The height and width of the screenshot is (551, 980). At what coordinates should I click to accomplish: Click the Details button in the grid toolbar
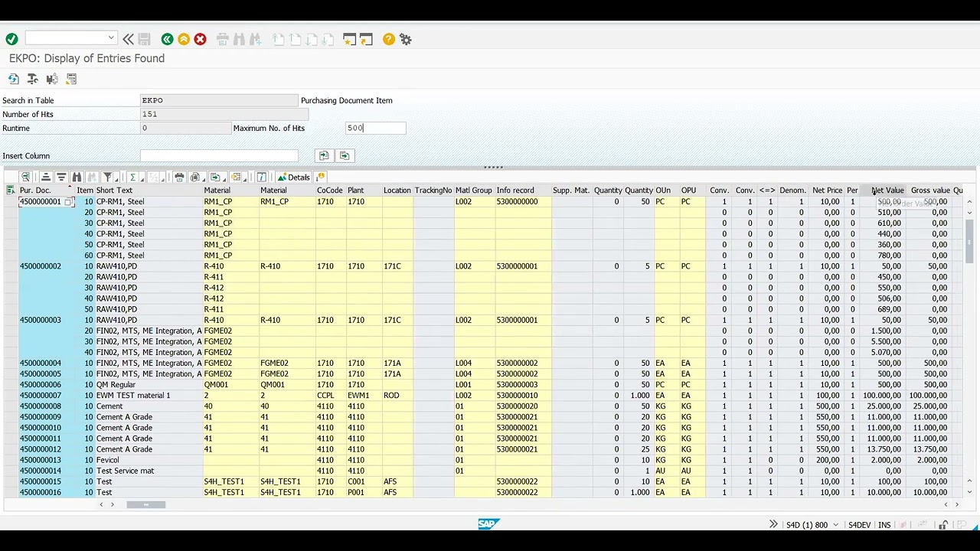pyautogui.click(x=294, y=177)
